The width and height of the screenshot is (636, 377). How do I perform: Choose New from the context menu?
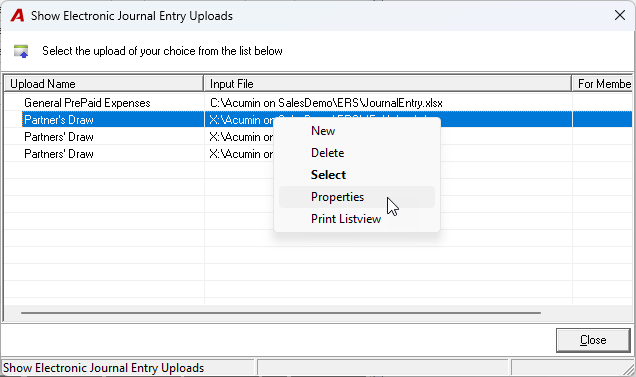[357, 131]
